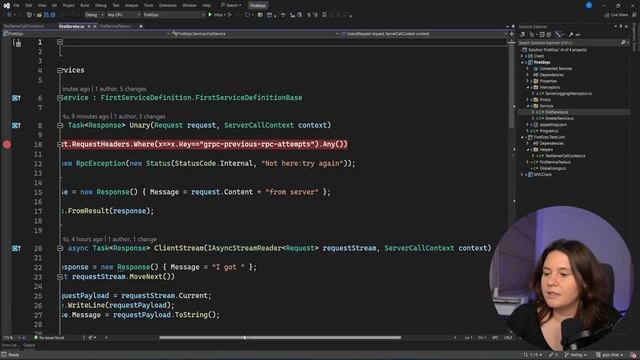The height and width of the screenshot is (360, 640).
Task: Click the inheritance margin icon on line 8
Action: pos(16,125)
